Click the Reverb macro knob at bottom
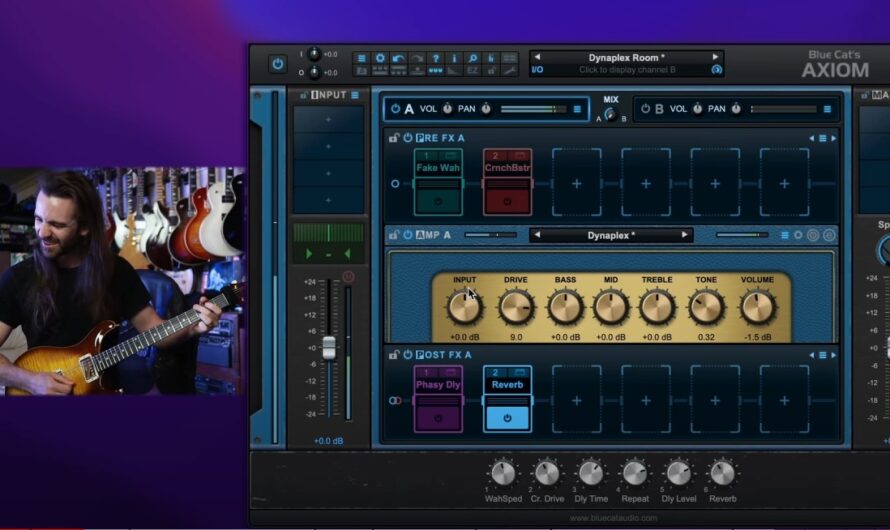This screenshot has width=890, height=530. pos(723,473)
